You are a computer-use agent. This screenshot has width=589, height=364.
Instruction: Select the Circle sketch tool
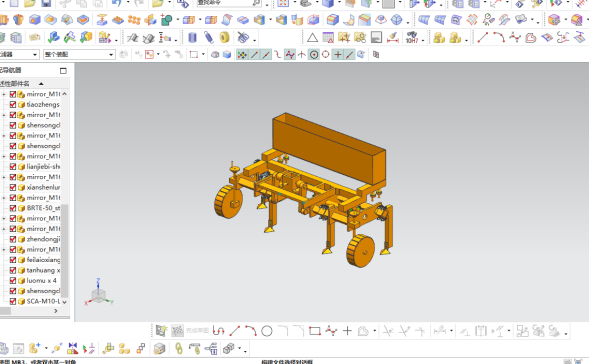(267, 331)
